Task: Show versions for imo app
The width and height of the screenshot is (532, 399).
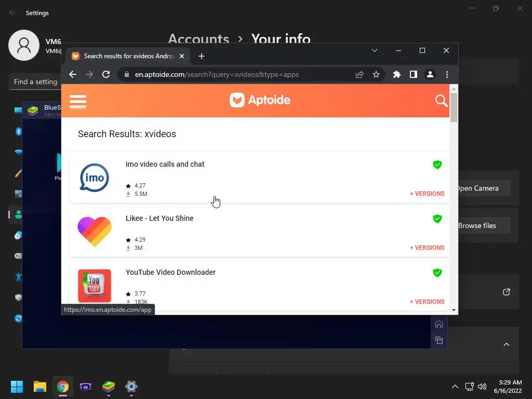Action: click(x=427, y=194)
